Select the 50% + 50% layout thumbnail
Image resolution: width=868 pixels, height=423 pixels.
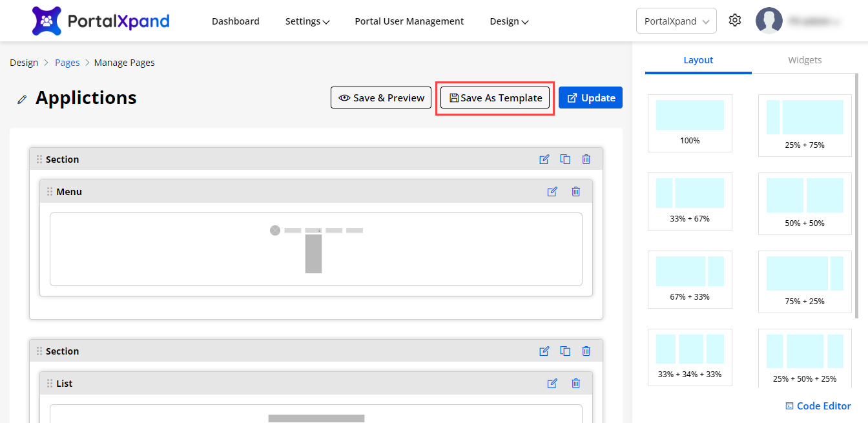(805, 202)
